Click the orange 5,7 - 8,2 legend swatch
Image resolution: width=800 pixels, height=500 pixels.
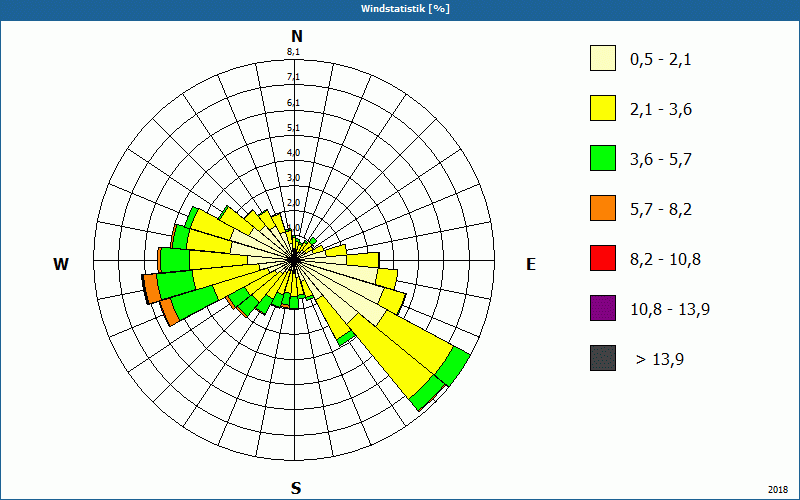click(603, 208)
